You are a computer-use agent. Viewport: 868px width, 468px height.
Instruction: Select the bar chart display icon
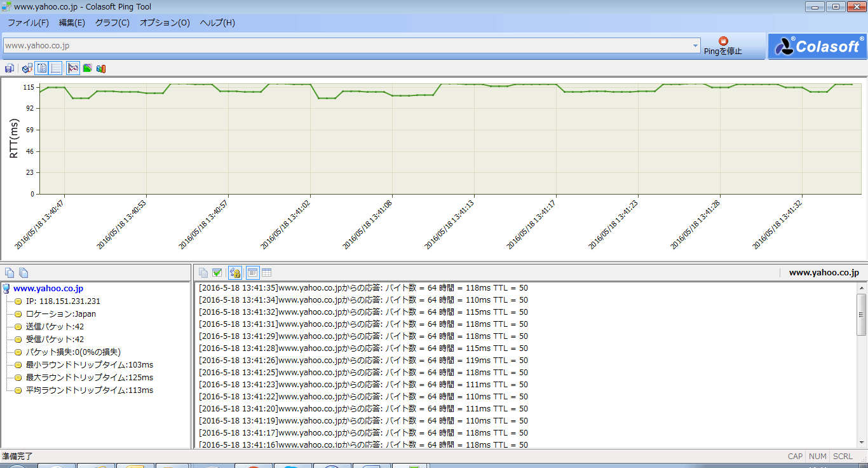(x=101, y=67)
